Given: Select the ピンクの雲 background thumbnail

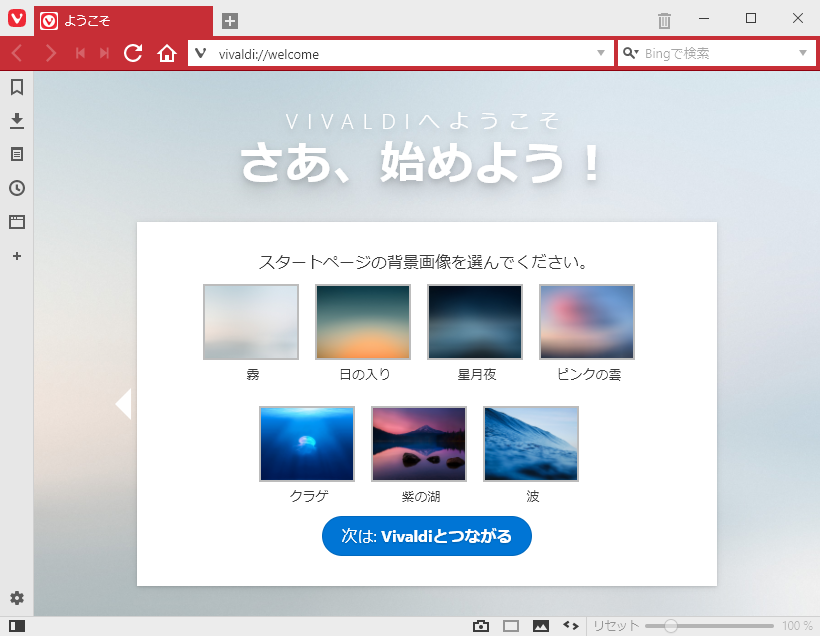Looking at the screenshot, I should 587,322.
